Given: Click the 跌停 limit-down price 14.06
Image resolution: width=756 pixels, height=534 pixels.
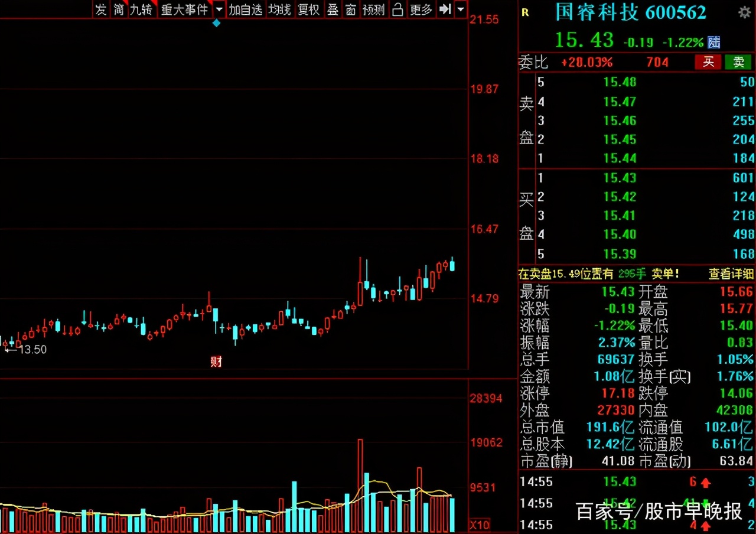Looking at the screenshot, I should pos(736,393).
